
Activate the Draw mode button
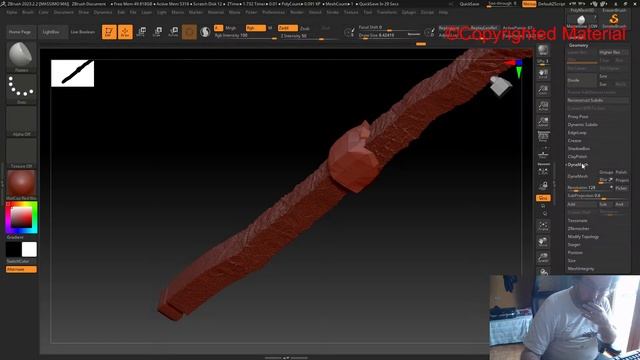(x=125, y=32)
